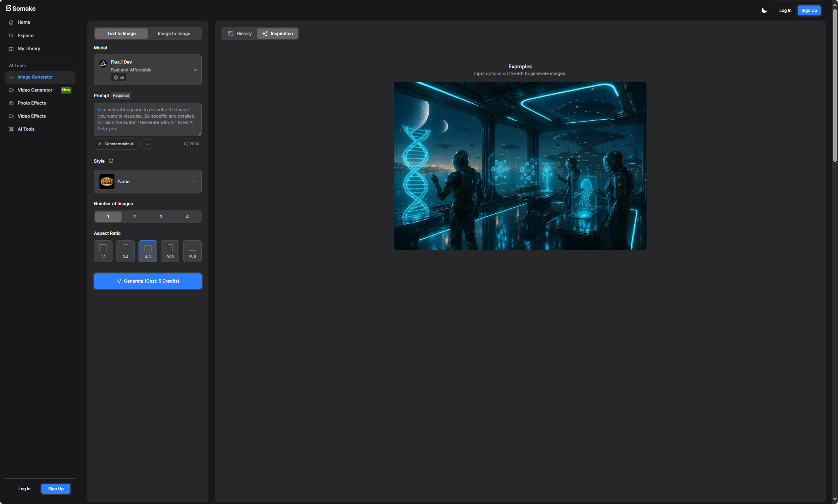Open the History tab

[x=240, y=34]
